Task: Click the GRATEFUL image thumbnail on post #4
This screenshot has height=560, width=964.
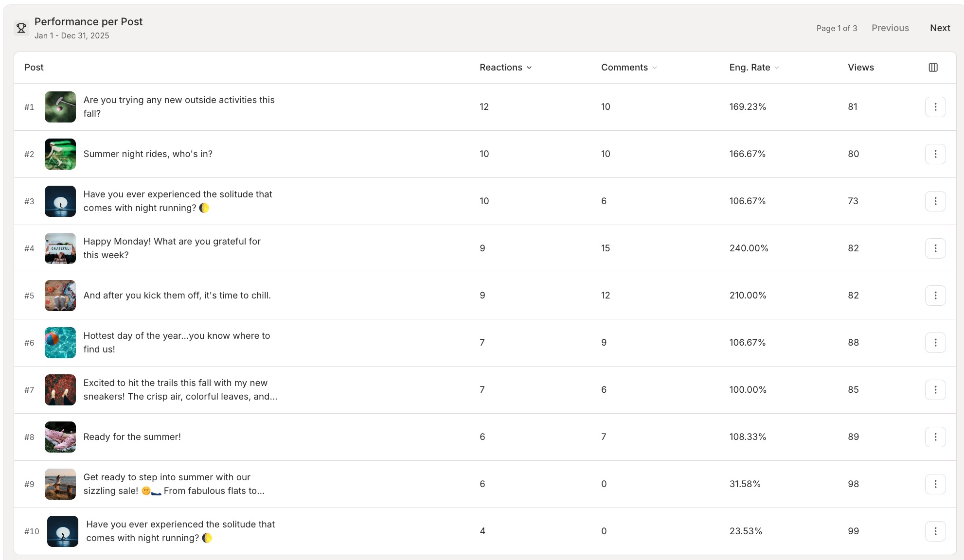Action: 60,248
